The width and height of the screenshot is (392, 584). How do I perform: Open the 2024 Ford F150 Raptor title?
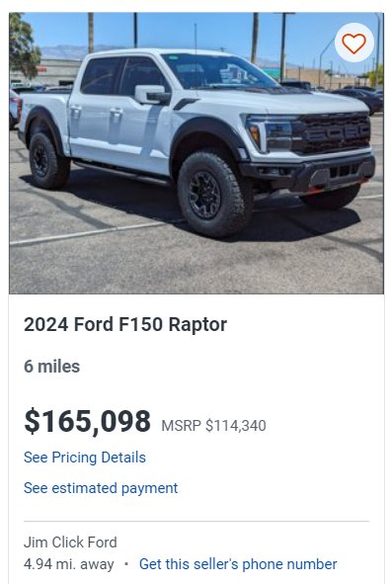[125, 324]
